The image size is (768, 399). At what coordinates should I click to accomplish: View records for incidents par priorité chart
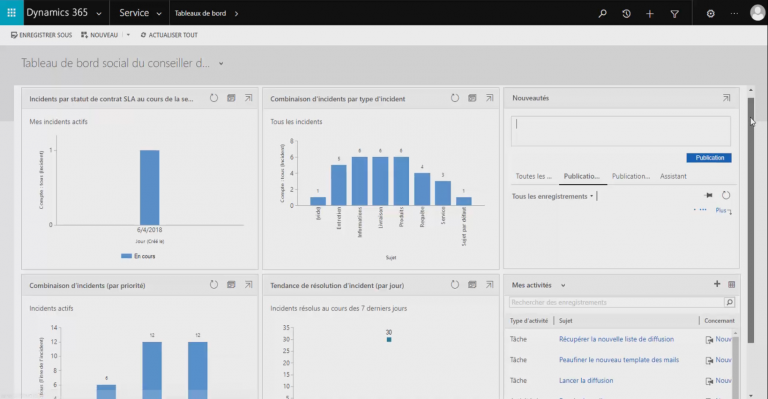(231, 284)
